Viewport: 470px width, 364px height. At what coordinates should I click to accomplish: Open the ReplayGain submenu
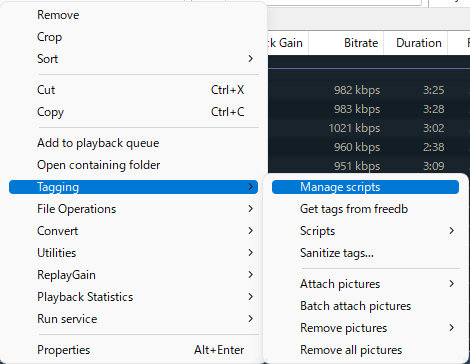(x=133, y=275)
